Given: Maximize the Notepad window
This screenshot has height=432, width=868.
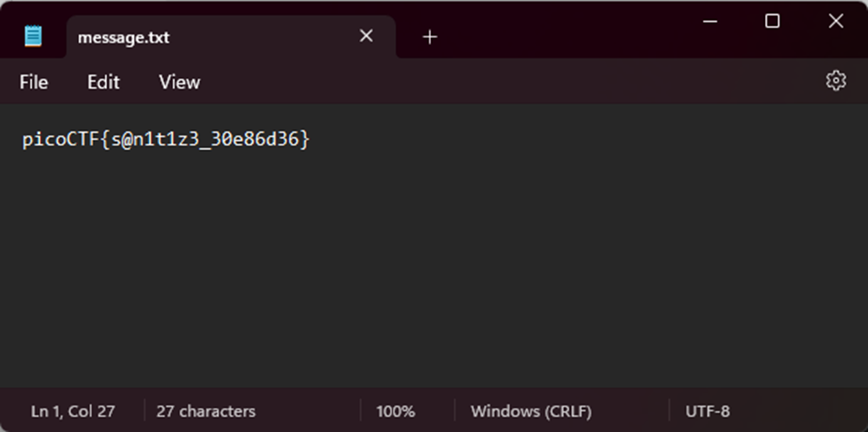Looking at the screenshot, I should pyautogui.click(x=772, y=21).
